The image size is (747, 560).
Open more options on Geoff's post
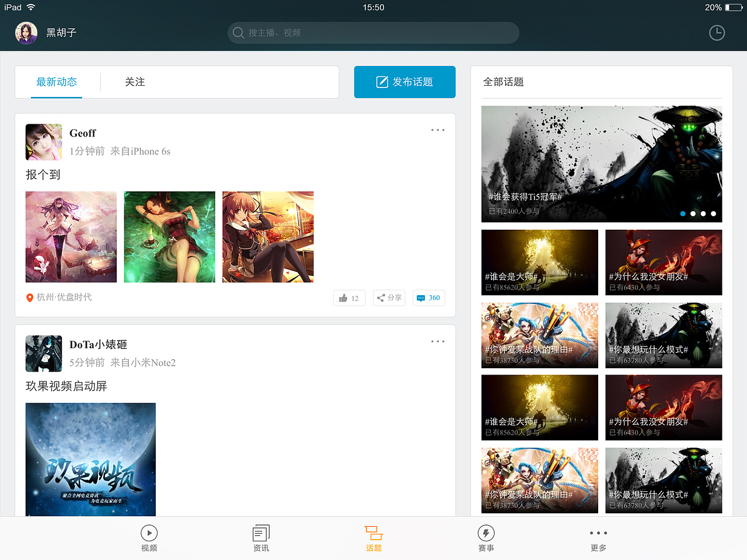438,130
